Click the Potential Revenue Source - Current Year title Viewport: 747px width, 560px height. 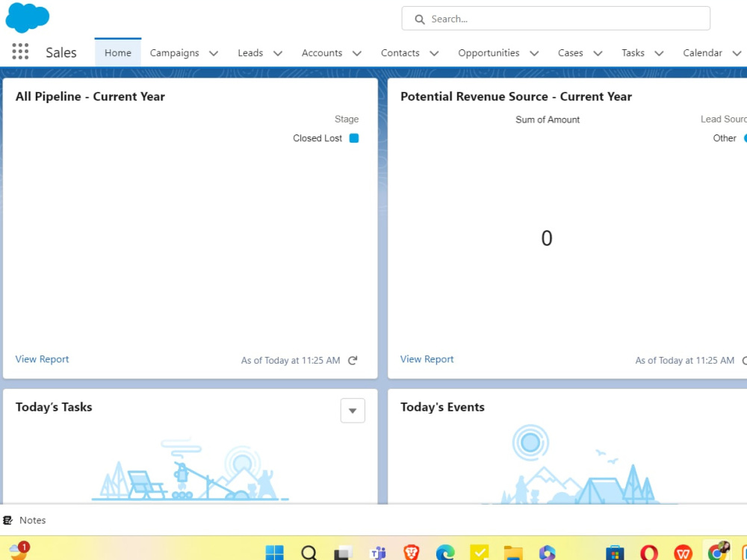(x=516, y=96)
